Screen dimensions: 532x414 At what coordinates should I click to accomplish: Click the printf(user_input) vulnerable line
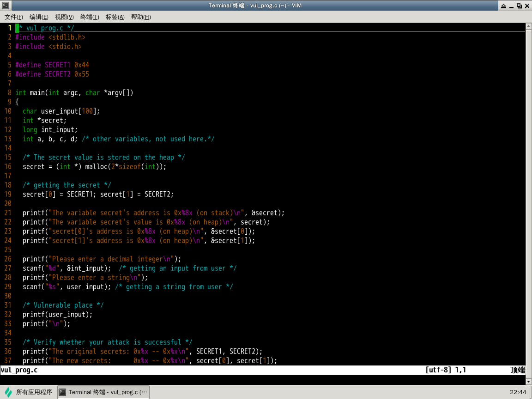pos(58,315)
